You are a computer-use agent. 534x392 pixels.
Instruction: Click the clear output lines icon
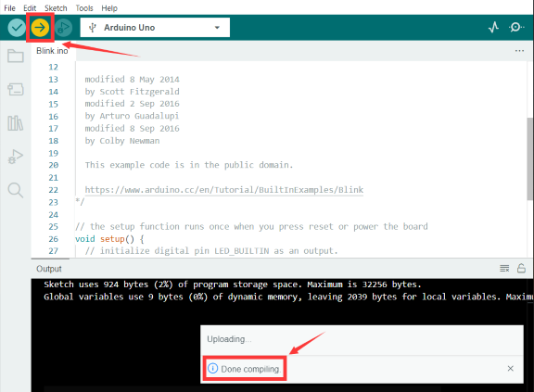pos(504,269)
